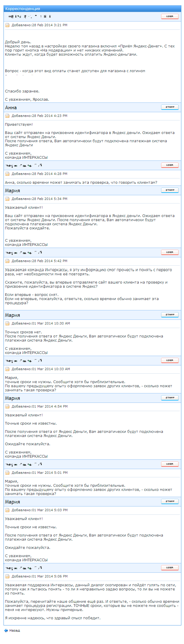184x644 pixels.
Task: Click USER badge above the 5:42 PM message
Action: 170,252
